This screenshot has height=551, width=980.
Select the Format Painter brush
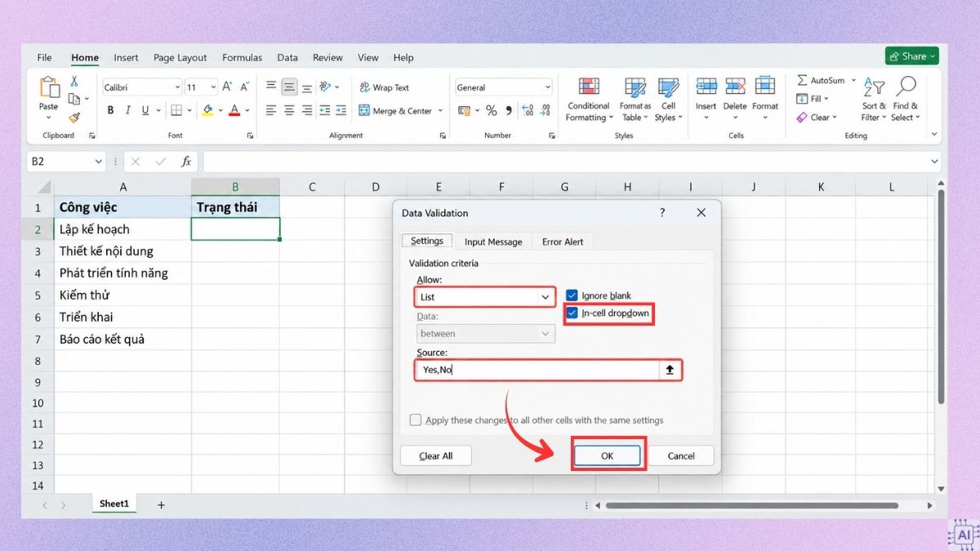point(74,118)
